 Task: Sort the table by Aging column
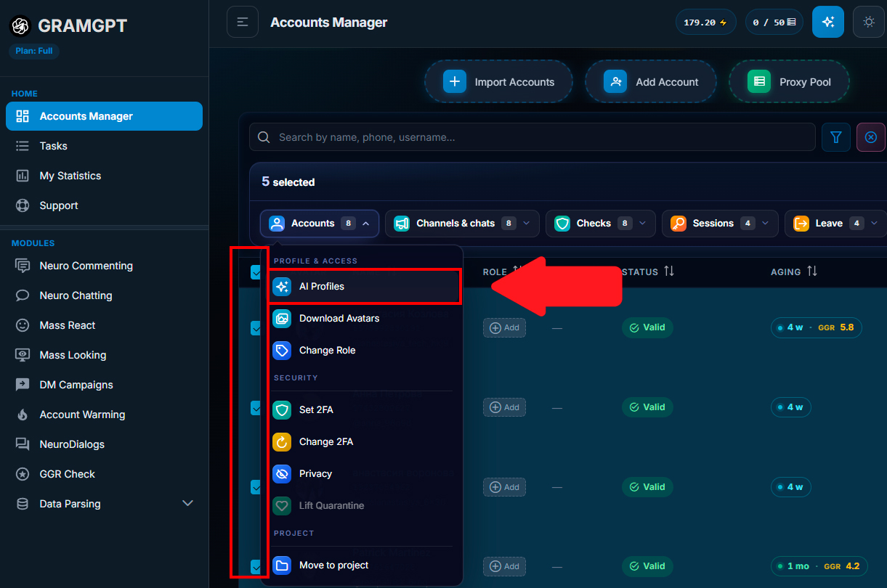coord(794,271)
